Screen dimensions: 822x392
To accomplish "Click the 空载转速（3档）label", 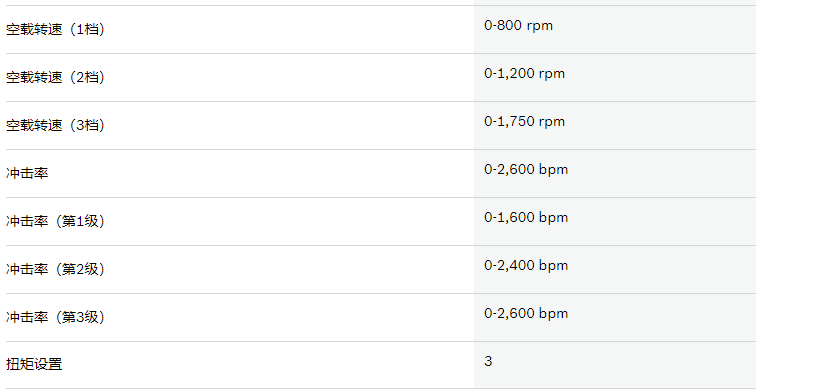I will pyautogui.click(x=55, y=125).
